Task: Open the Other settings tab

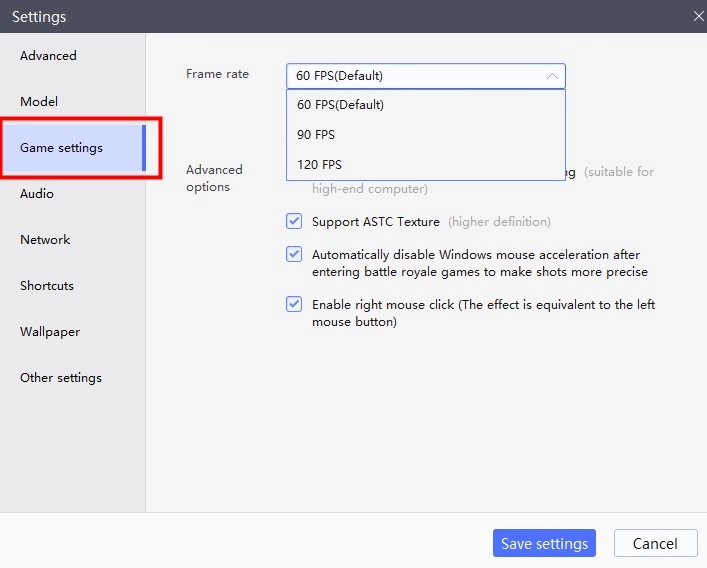Action: click(x=61, y=378)
